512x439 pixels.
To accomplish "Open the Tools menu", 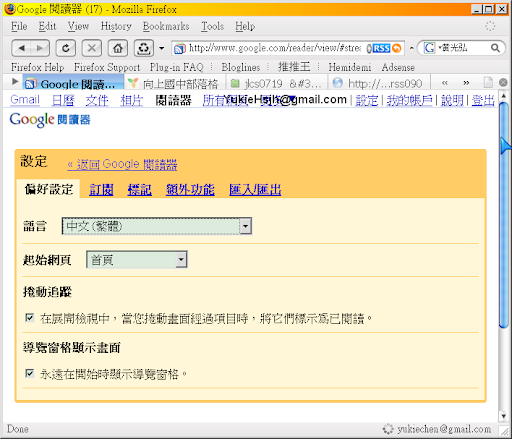I will pyautogui.click(x=212, y=26).
